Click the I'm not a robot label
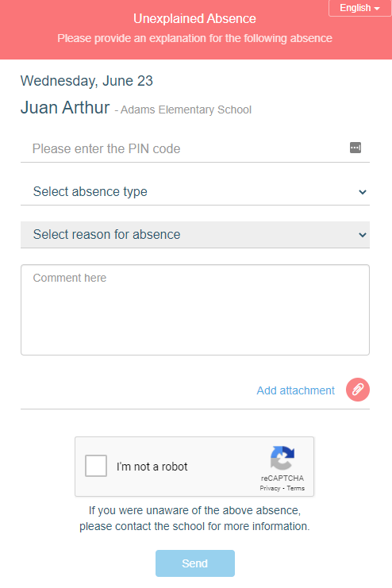The width and height of the screenshot is (392, 588). [152, 467]
